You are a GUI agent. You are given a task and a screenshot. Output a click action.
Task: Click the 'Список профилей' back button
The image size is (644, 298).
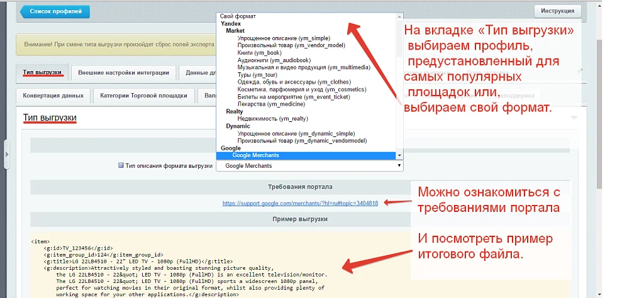click(55, 11)
